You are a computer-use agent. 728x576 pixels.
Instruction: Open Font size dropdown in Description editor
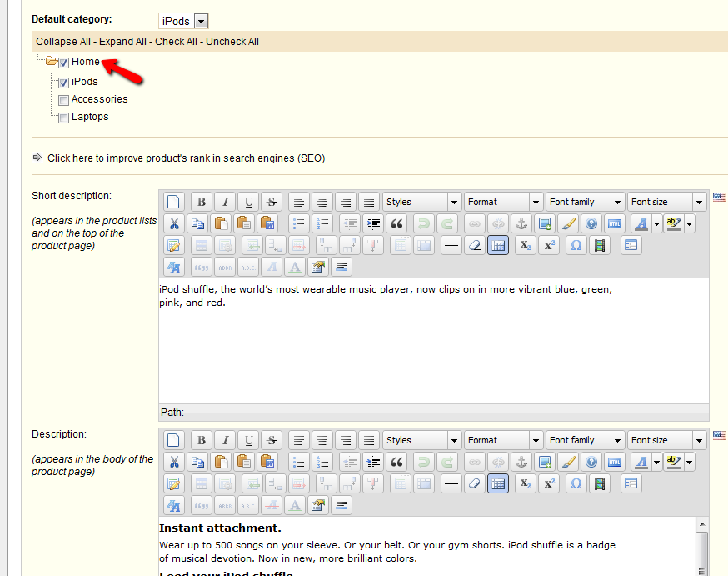pyautogui.click(x=667, y=440)
